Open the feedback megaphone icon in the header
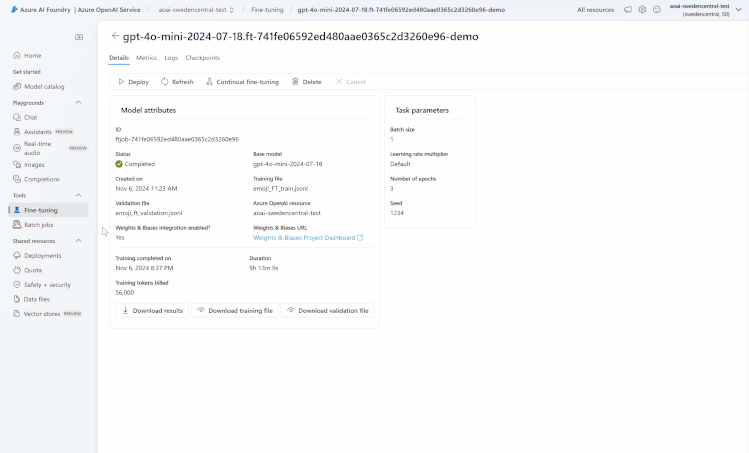 [628, 10]
